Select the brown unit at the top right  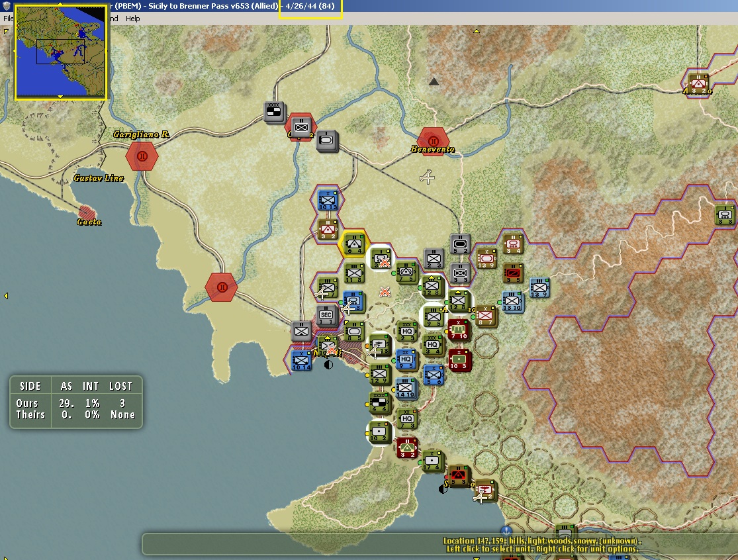tap(698, 83)
